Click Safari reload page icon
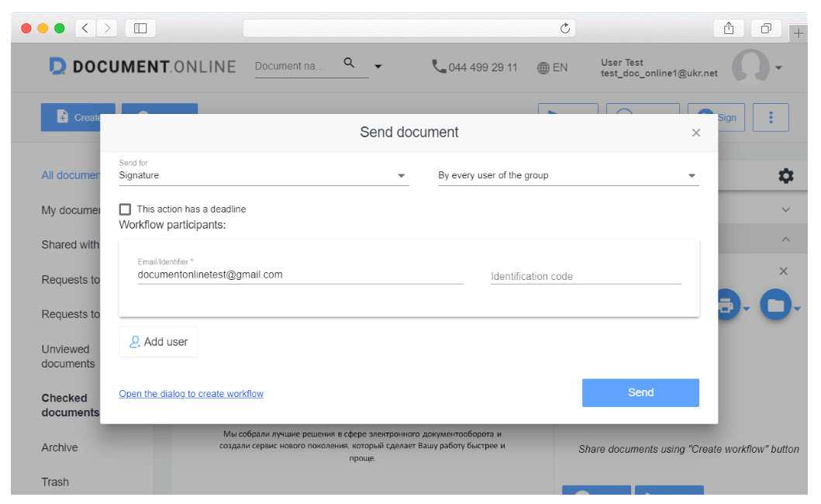 click(565, 29)
